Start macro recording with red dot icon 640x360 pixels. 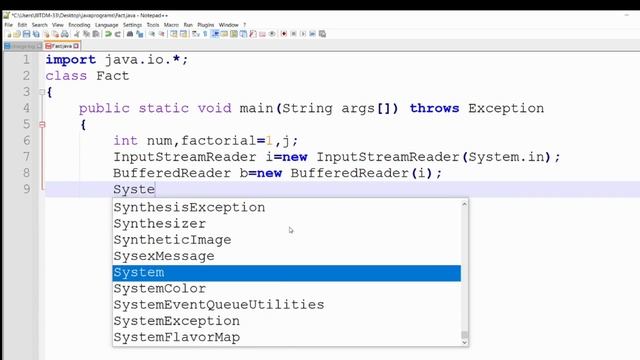(284, 34)
